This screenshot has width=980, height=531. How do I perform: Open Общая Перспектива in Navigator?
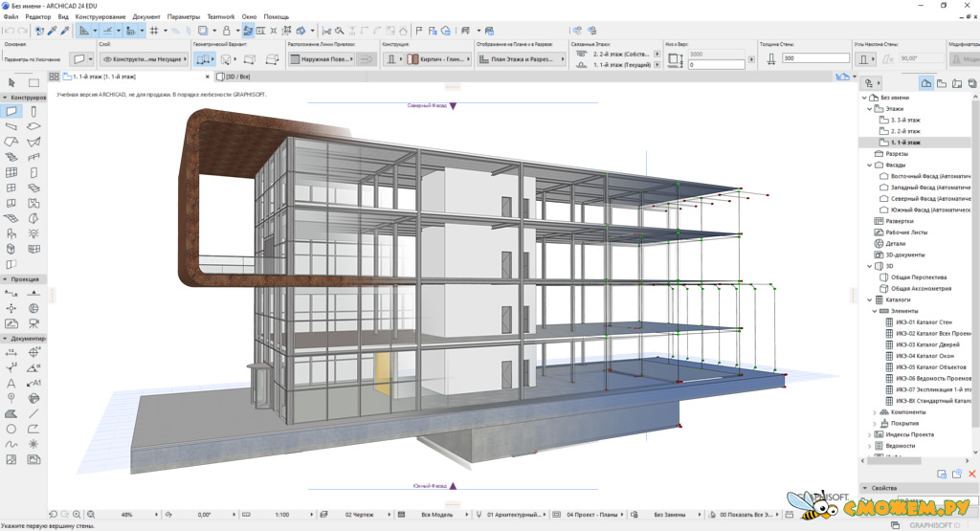918,277
